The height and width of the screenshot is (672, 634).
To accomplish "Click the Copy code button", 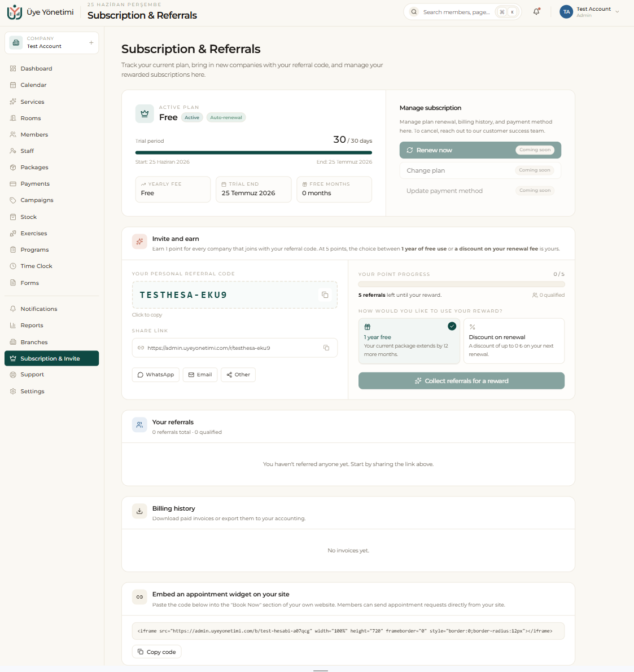I will (x=156, y=652).
